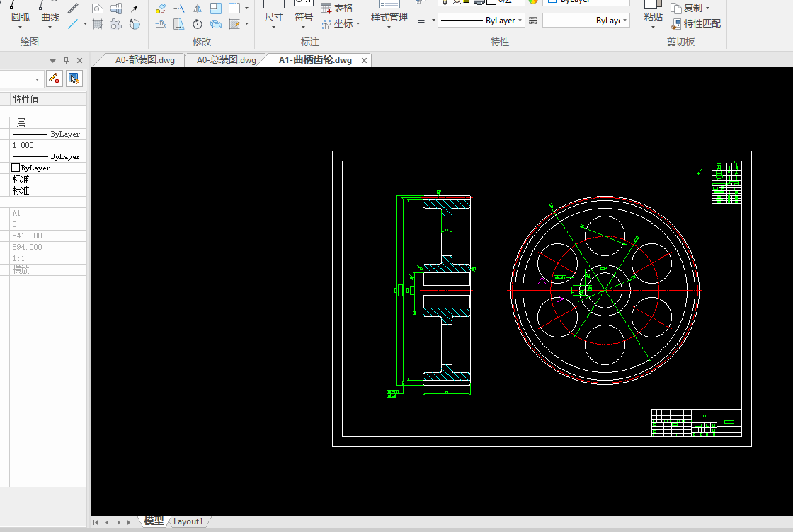Go to next layout tab arrow
This screenshot has height=532, width=793.
point(118,522)
